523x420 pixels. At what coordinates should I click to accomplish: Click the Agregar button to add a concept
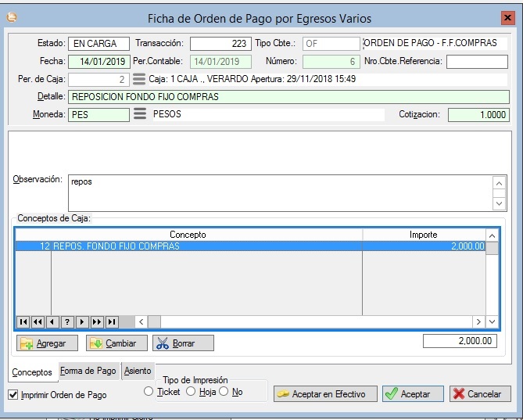point(46,343)
